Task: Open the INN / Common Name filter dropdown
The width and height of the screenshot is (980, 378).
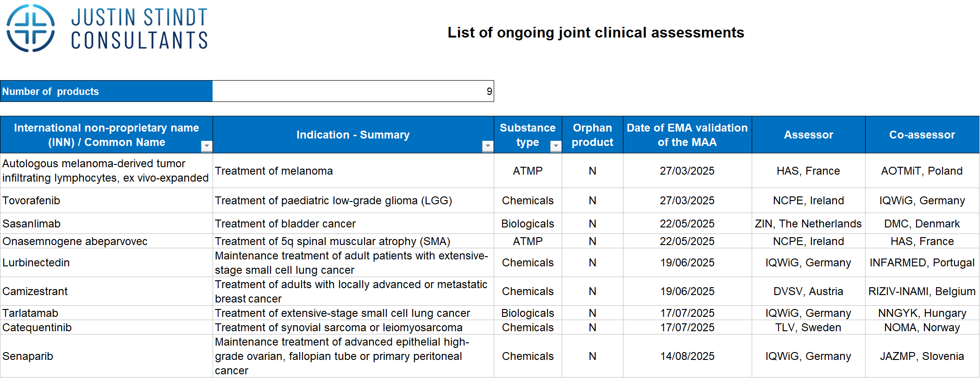Action: coord(207,146)
